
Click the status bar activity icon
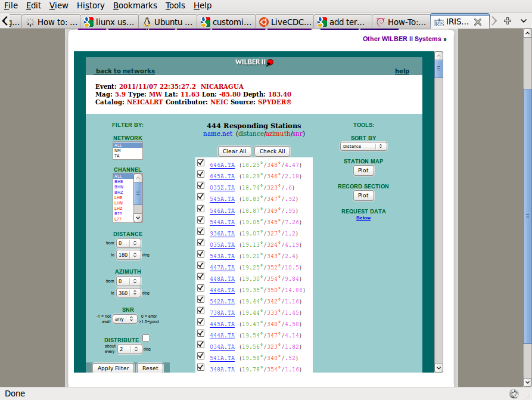coord(514,393)
